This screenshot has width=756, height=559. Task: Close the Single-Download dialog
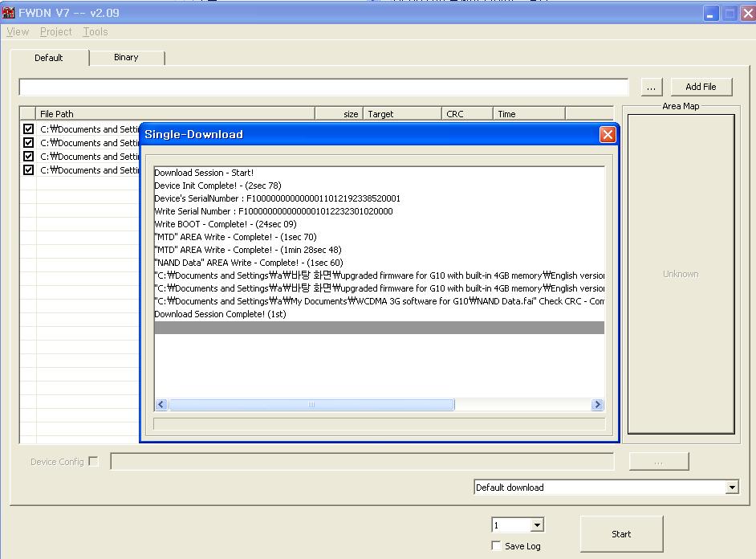pyautogui.click(x=608, y=135)
